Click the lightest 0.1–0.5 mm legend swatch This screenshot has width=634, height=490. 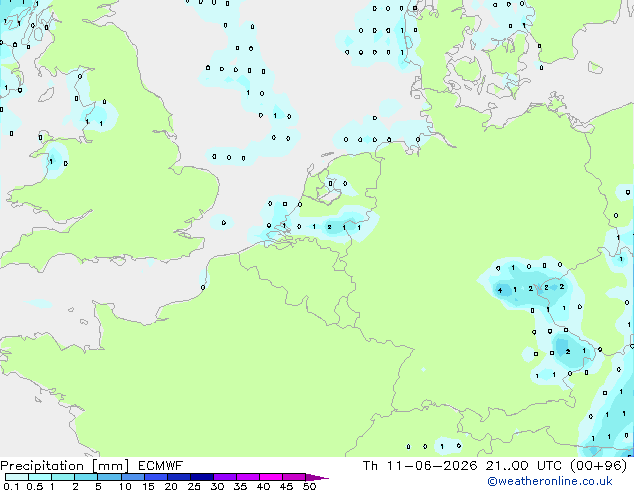point(17,477)
